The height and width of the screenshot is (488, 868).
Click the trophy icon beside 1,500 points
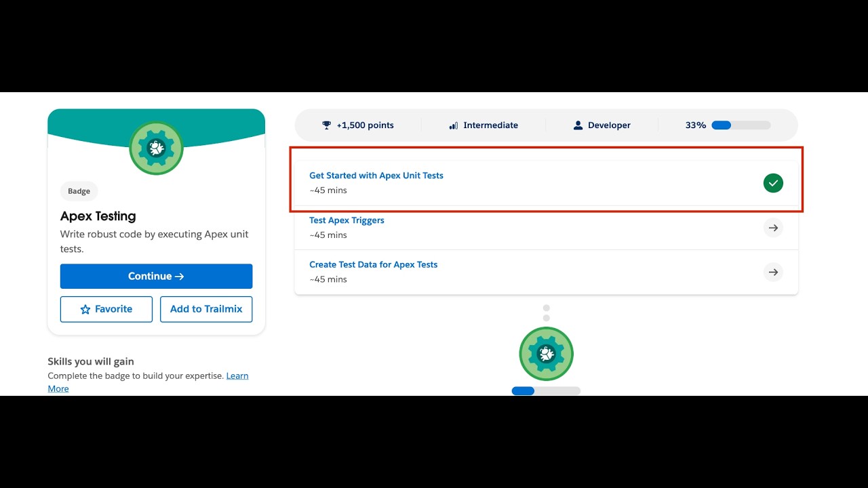coord(327,125)
